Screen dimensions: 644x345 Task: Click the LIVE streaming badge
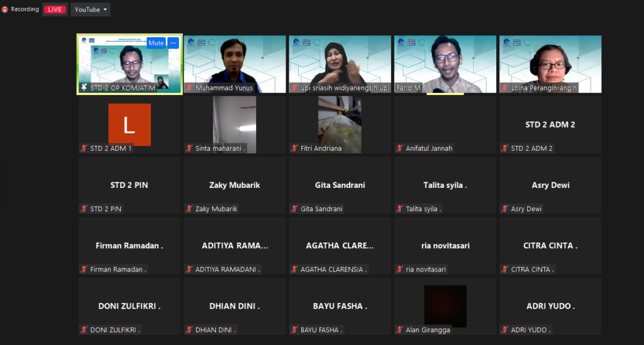click(x=55, y=9)
